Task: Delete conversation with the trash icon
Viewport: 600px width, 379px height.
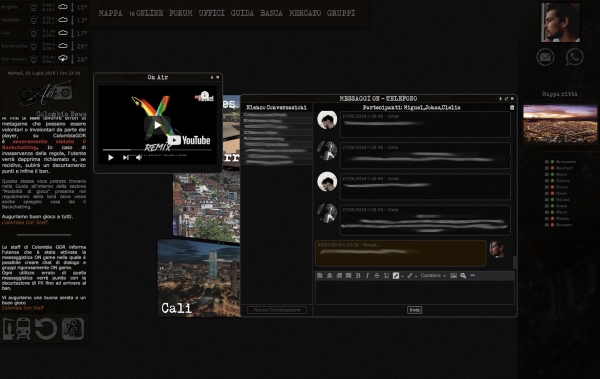Action: click(512, 108)
